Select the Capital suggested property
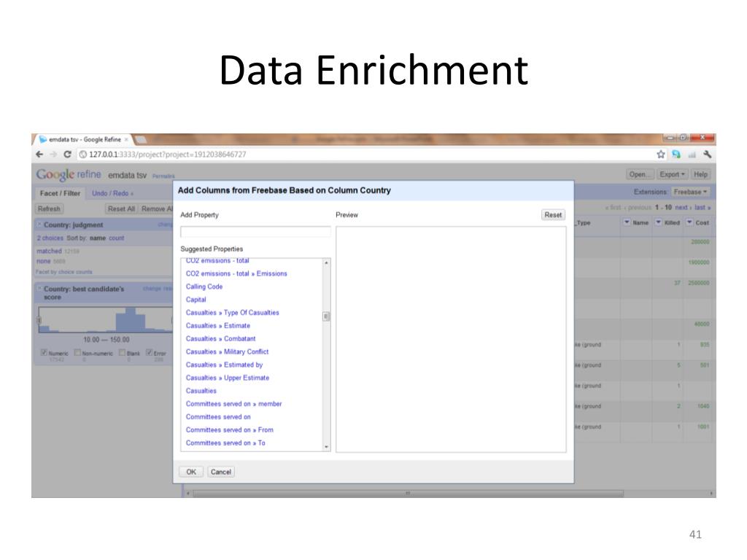 196,300
